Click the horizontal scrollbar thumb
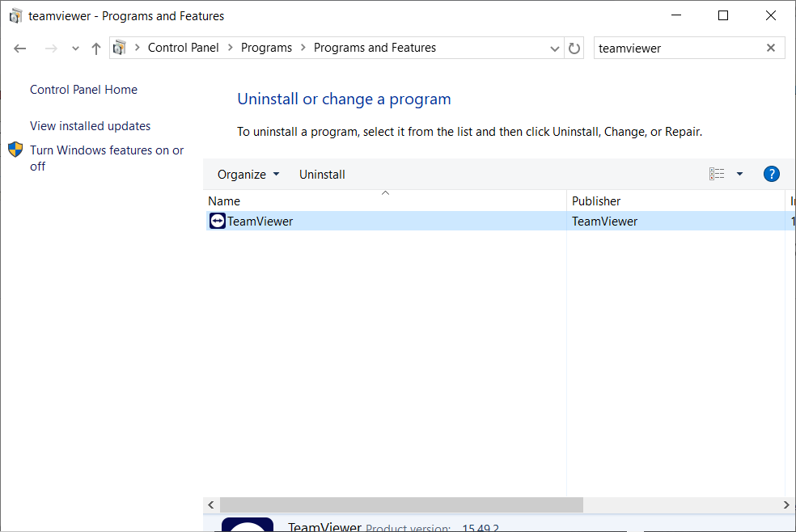This screenshot has width=796, height=532. pyautogui.click(x=401, y=505)
